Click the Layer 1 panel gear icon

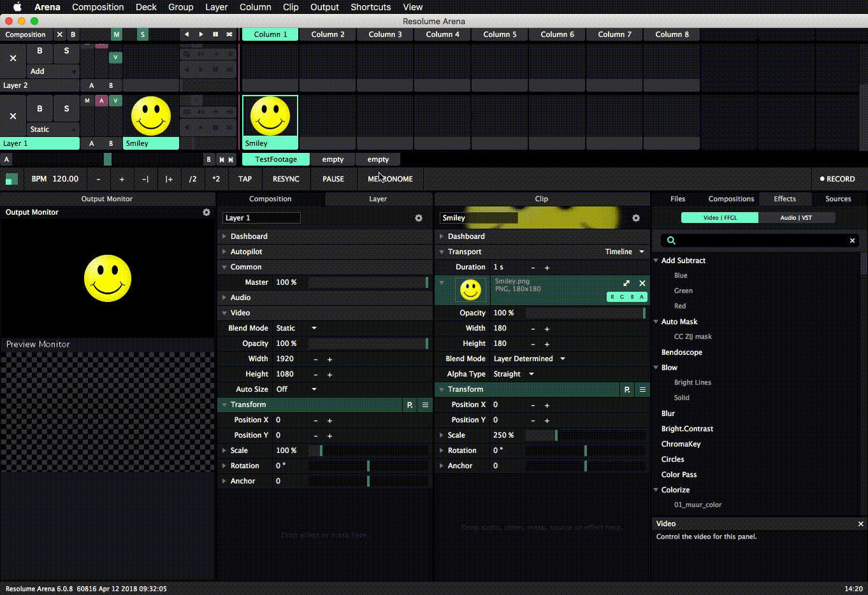click(x=419, y=218)
